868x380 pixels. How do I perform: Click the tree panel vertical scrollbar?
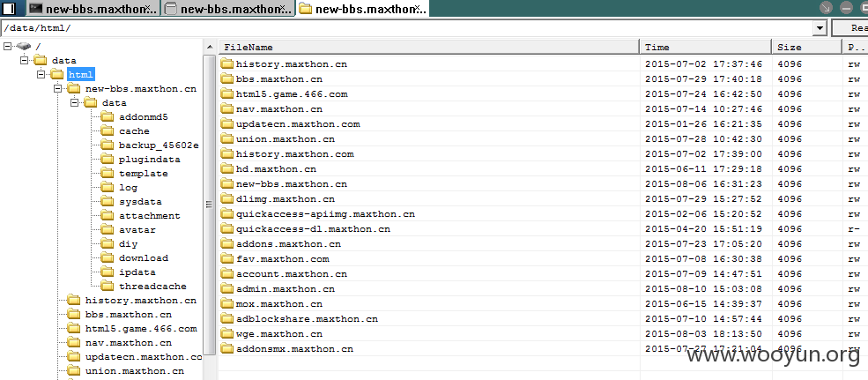tap(209, 205)
